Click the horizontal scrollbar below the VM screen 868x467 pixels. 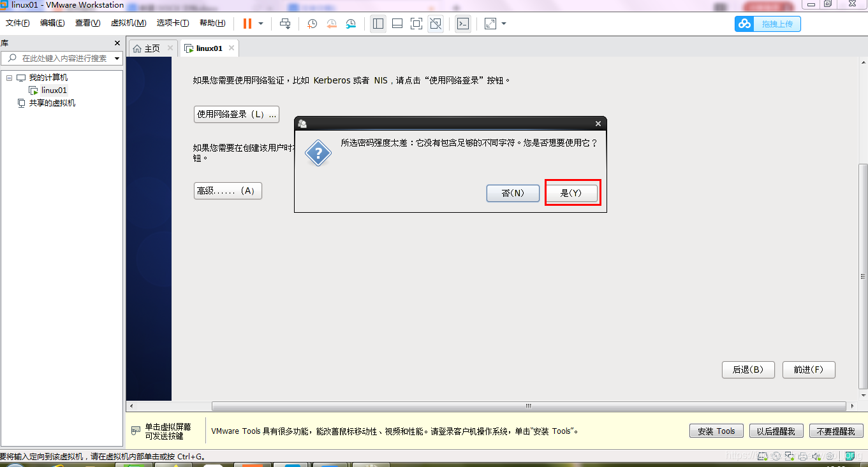click(527, 406)
